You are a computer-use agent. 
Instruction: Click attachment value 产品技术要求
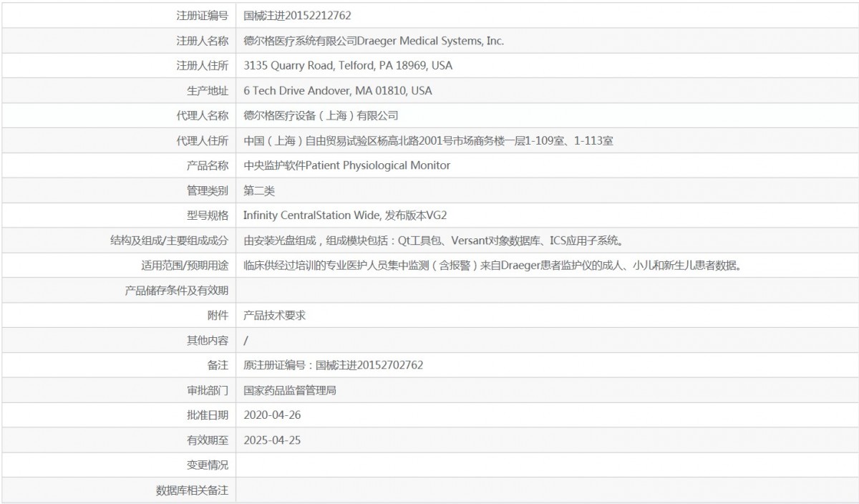click(x=275, y=315)
